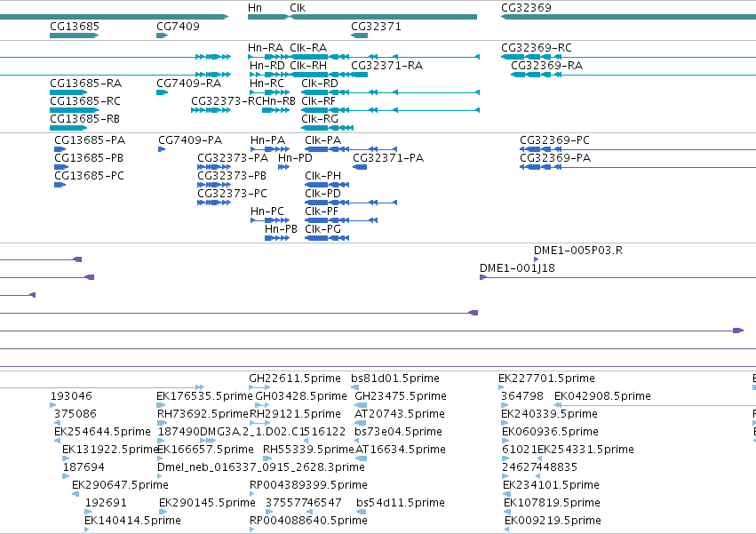Click transcript label CG32373-RC
Screen dimensions: 756x534
[227, 100]
